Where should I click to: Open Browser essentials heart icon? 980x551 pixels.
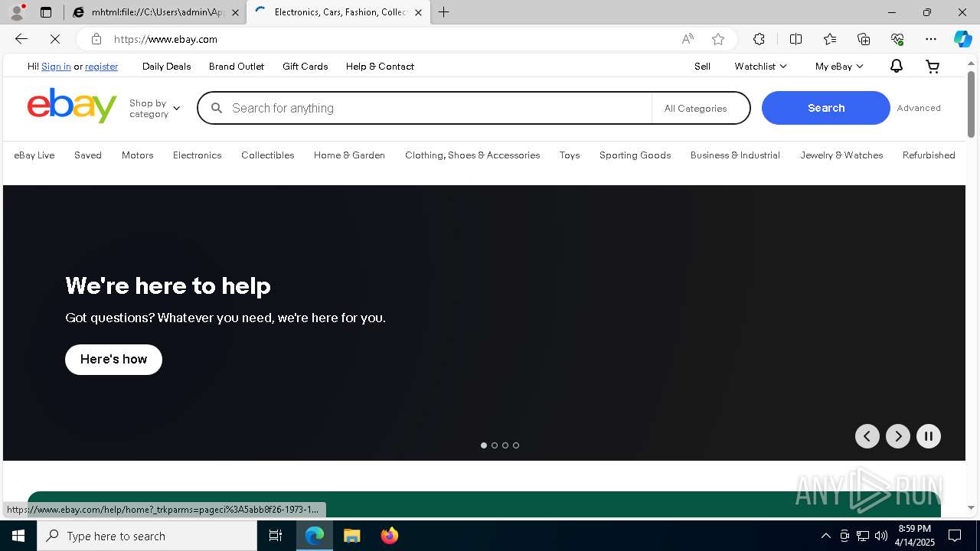(x=897, y=39)
